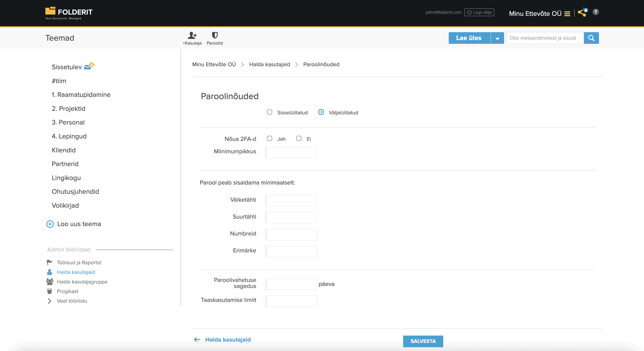Open Töölaud ja Raportid admin tool
The image size is (644, 351).
click(x=79, y=262)
